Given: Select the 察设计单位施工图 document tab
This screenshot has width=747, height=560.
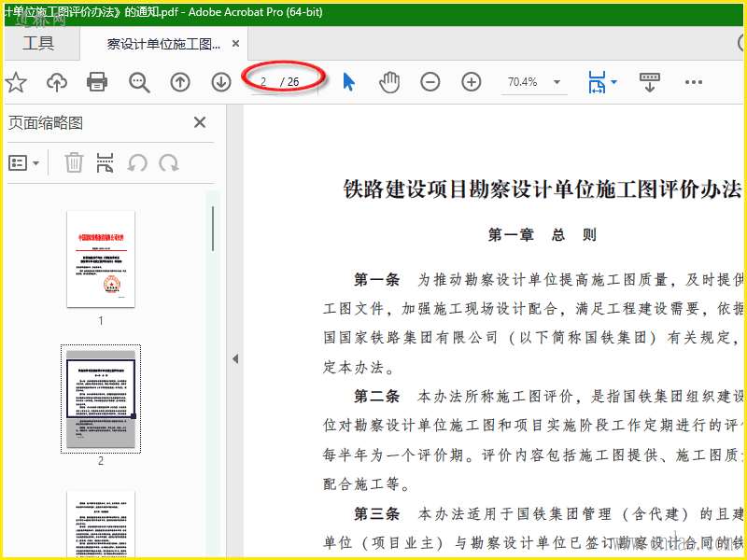Looking at the screenshot, I should [x=163, y=44].
